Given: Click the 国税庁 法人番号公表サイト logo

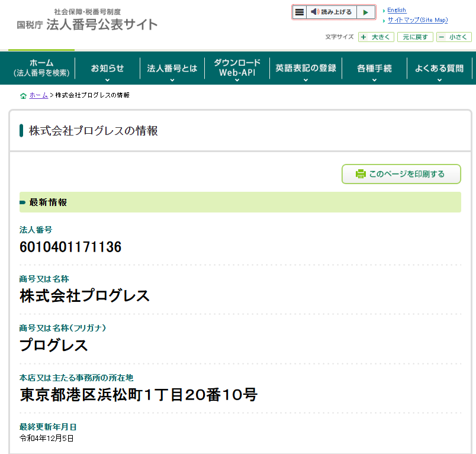Looking at the screenshot, I should (x=87, y=21).
